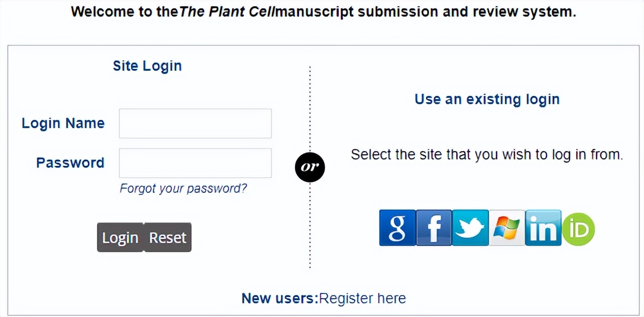Open the "Forgot your password?" link
644x317 pixels.
[183, 188]
